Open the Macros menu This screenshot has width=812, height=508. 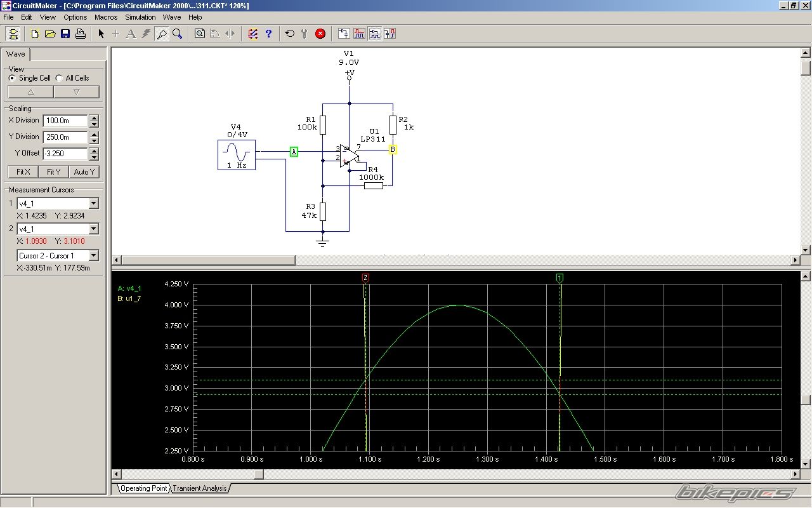pos(106,17)
